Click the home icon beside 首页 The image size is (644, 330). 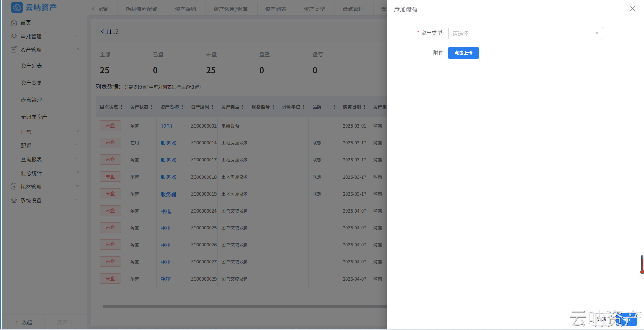tap(14, 22)
